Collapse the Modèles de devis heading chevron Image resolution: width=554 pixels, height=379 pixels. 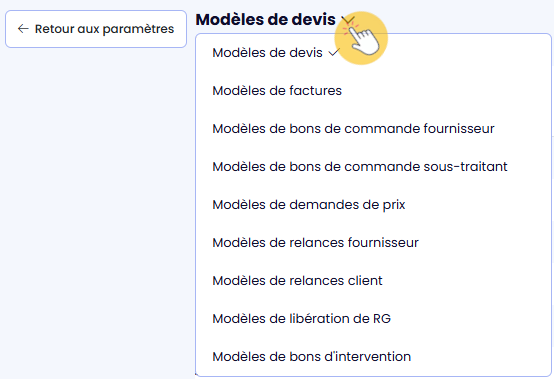pyautogui.click(x=348, y=20)
